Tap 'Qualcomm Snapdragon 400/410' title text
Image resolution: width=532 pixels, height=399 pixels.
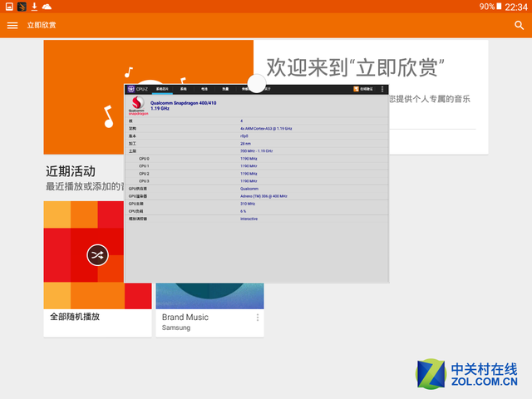(x=183, y=103)
